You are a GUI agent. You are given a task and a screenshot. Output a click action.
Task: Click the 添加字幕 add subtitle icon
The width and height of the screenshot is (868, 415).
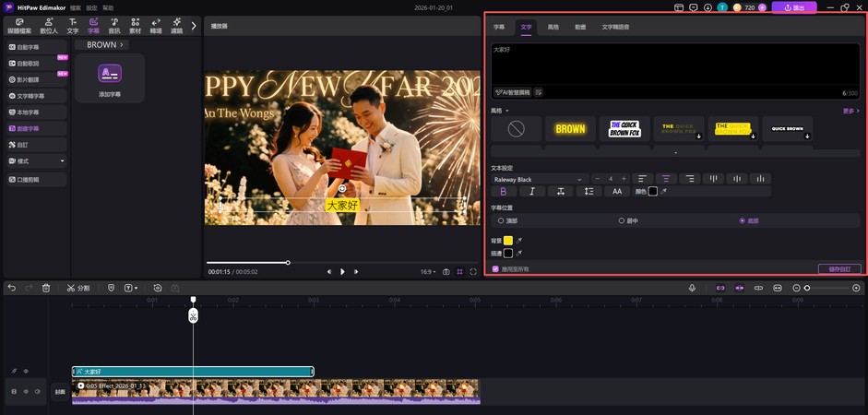(110, 74)
